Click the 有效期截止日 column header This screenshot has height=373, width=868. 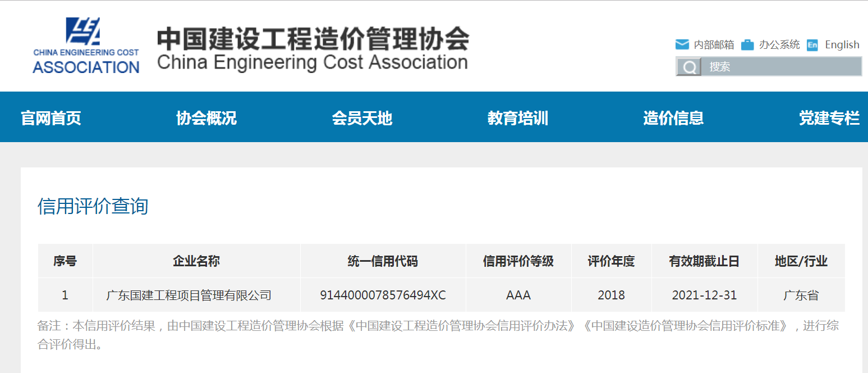[704, 261]
